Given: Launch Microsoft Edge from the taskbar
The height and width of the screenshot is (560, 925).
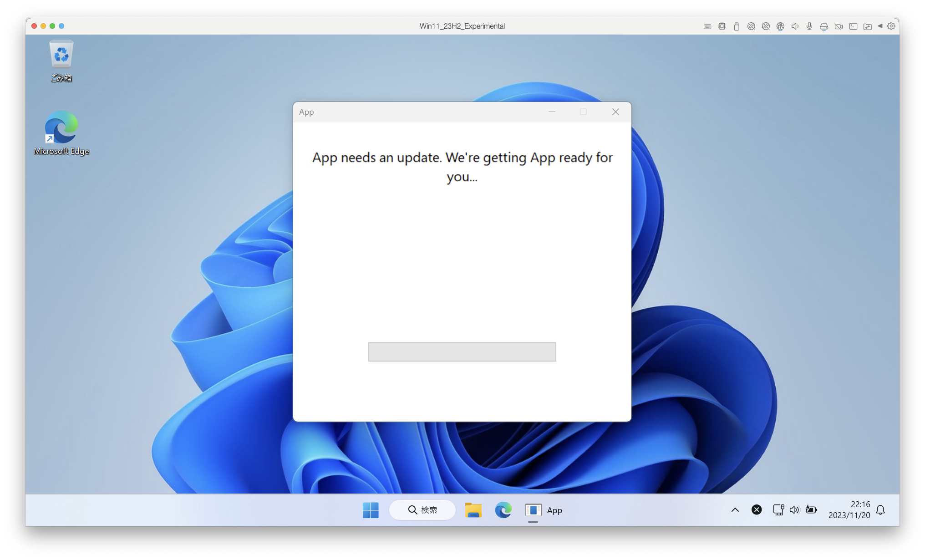Looking at the screenshot, I should 503,510.
